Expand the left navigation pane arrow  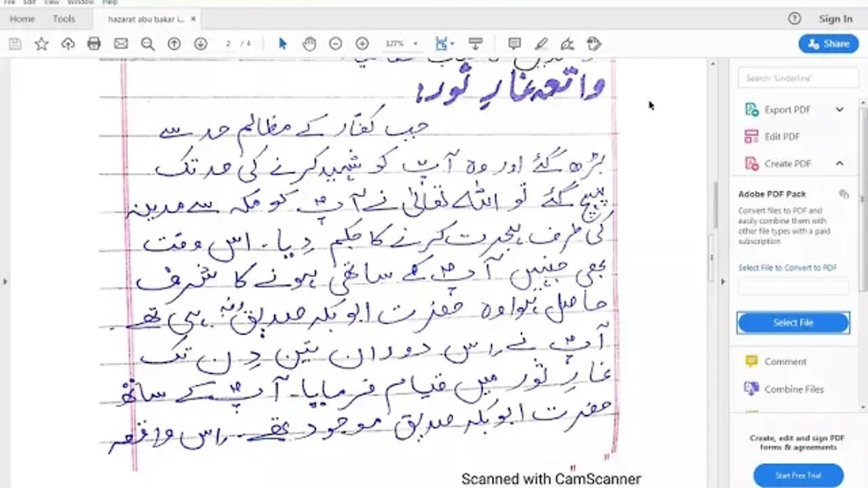click(5, 281)
